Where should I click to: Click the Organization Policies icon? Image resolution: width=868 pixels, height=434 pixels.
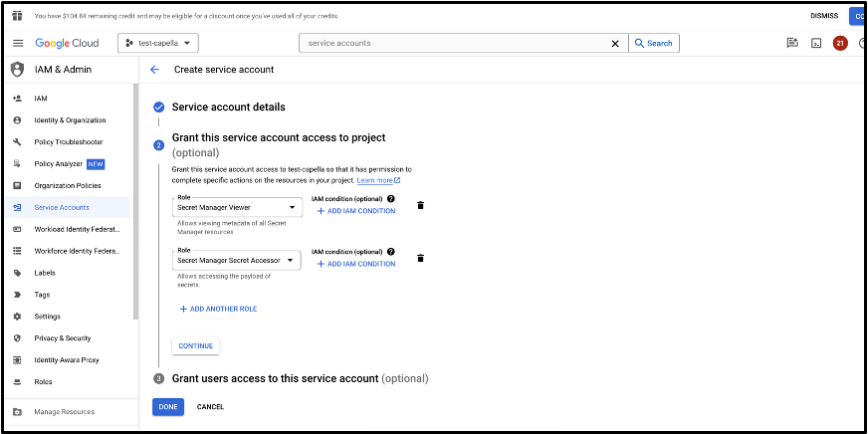(17, 185)
